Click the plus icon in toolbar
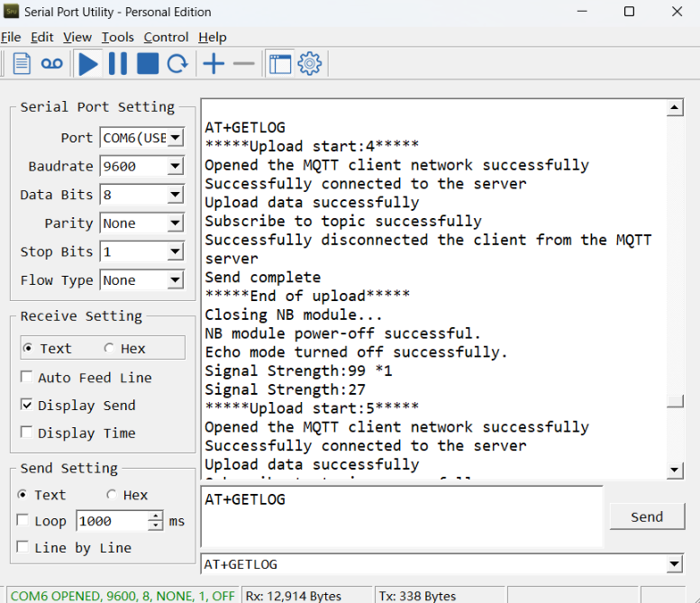Viewport: 700px width, 603px height. (214, 63)
